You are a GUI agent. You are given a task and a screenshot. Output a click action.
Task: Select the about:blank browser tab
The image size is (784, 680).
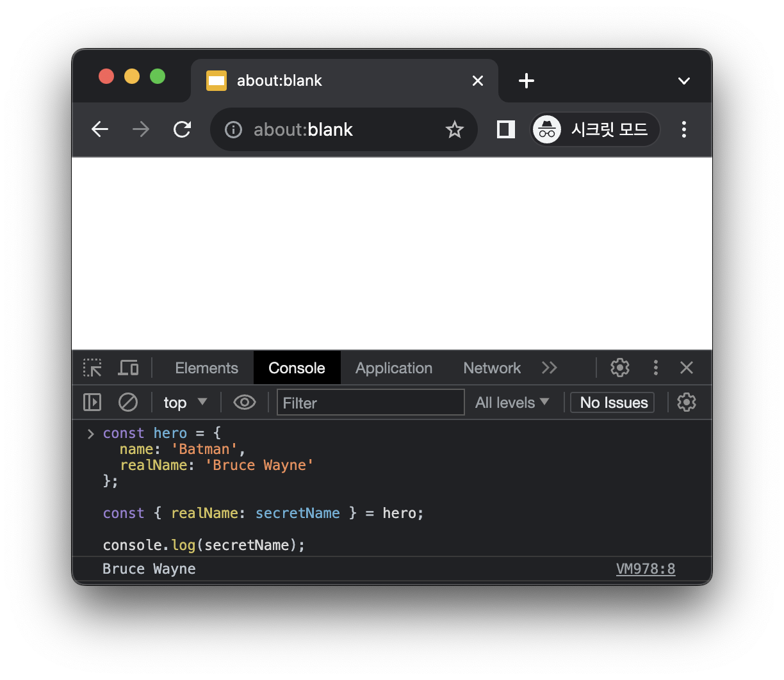[x=345, y=81]
